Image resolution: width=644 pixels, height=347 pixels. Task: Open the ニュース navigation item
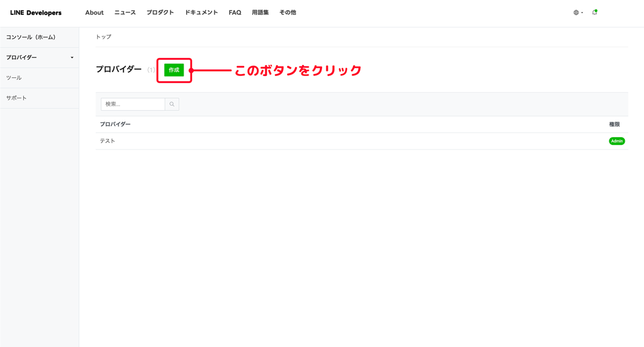pyautogui.click(x=125, y=13)
